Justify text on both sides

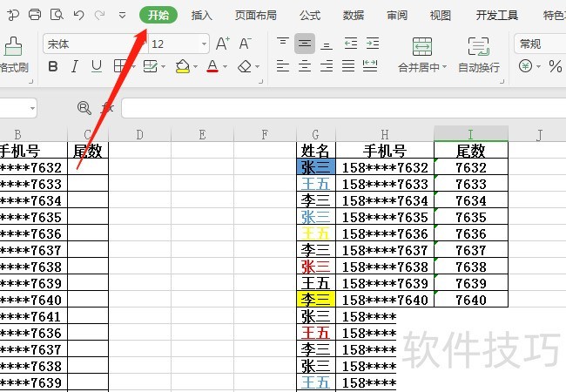pos(348,66)
